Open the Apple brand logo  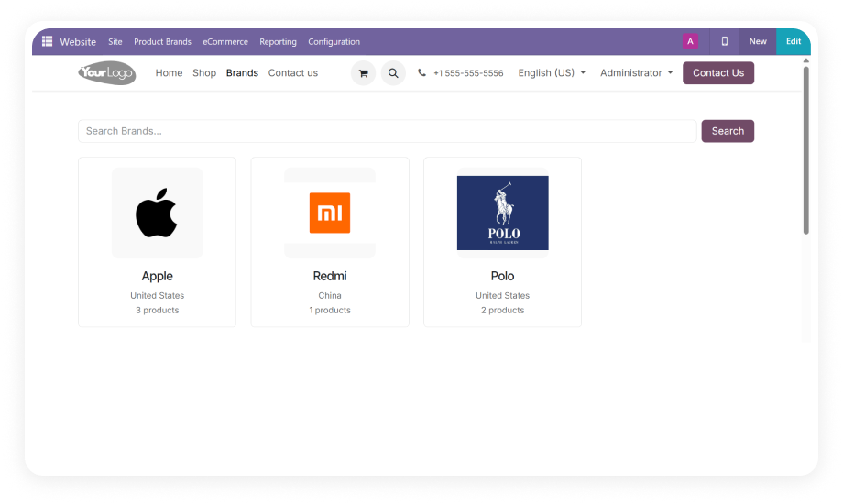(x=157, y=213)
